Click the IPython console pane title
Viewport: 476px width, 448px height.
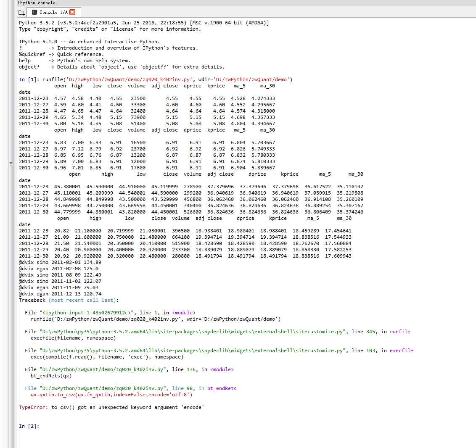tap(36, 3)
